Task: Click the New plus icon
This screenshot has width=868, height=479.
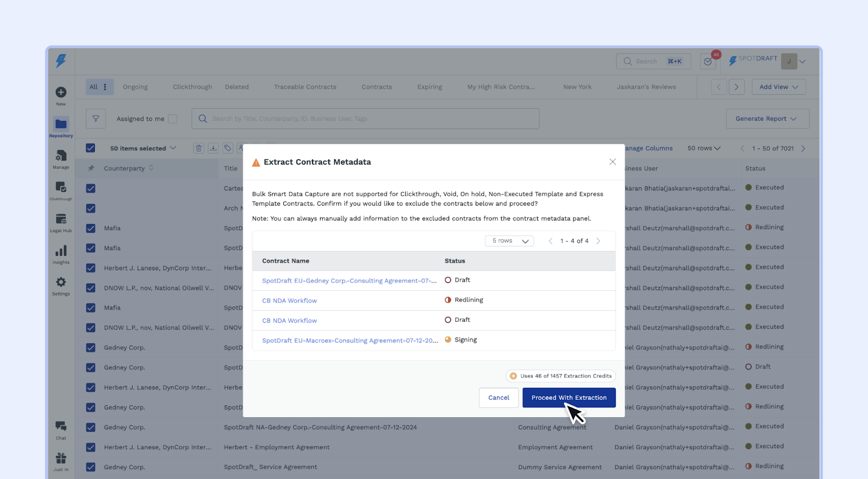Action: [61, 93]
